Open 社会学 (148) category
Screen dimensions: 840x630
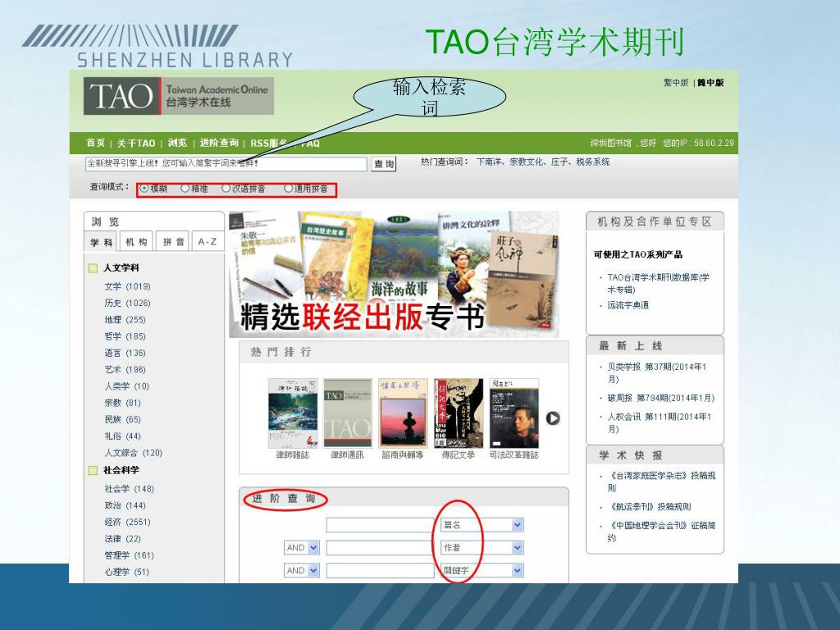129,489
